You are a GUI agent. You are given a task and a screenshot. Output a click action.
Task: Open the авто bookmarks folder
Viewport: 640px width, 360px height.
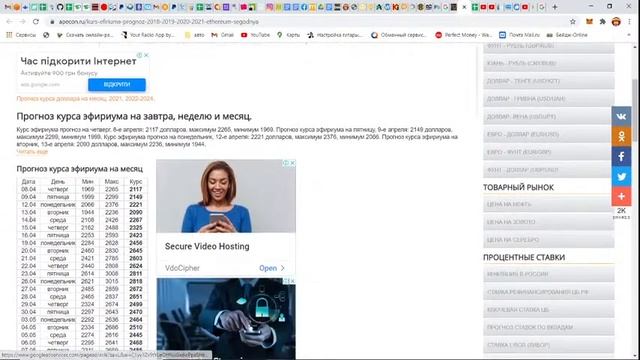click(x=194, y=35)
